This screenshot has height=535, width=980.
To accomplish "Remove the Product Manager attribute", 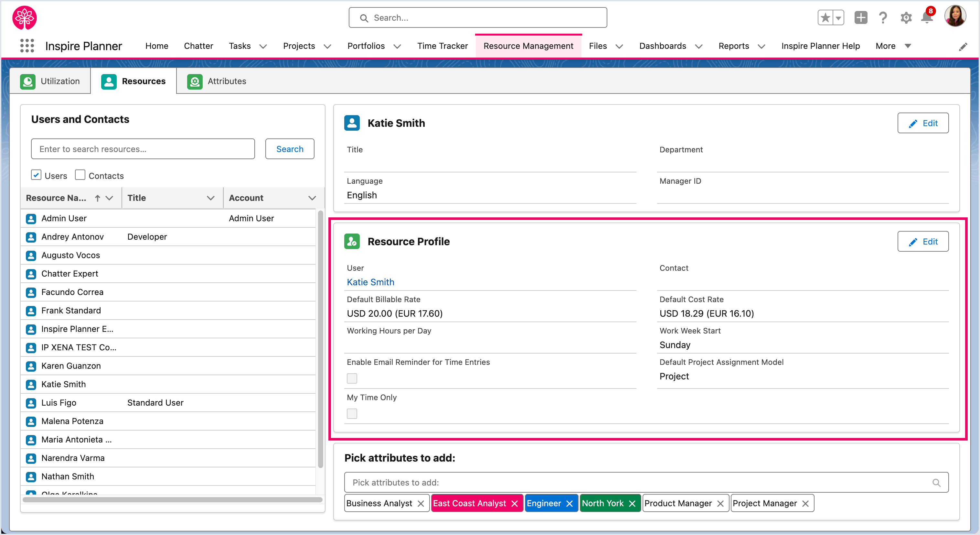I will pyautogui.click(x=720, y=503).
